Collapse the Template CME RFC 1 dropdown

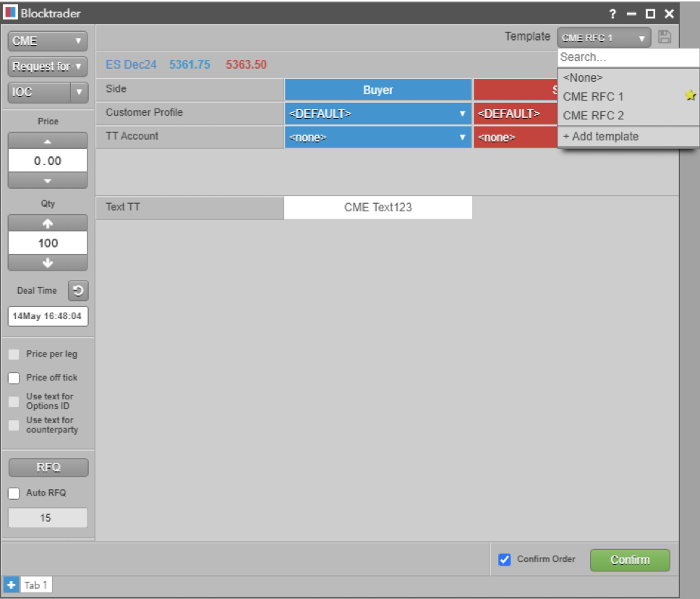click(604, 38)
